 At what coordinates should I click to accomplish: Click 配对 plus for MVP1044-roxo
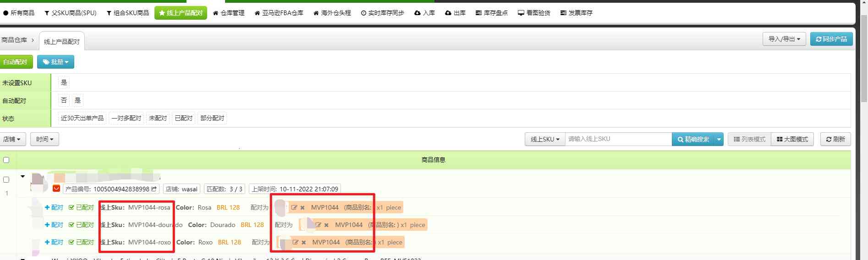[54, 242]
